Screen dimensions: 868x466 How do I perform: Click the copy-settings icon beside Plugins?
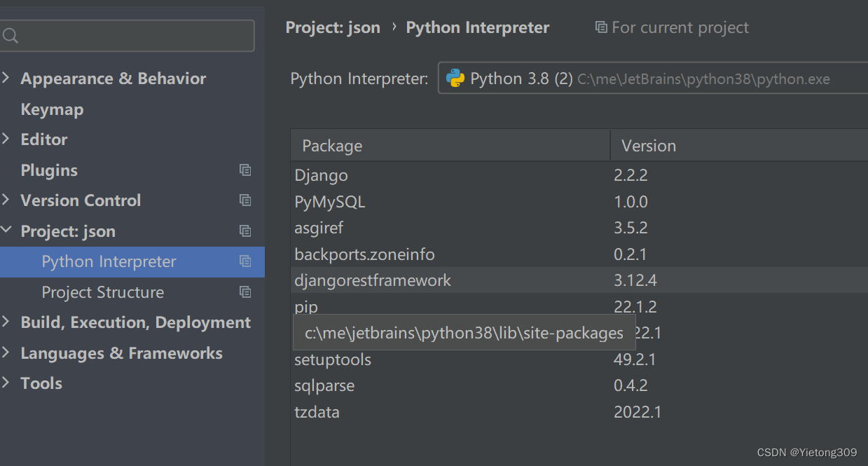244,170
